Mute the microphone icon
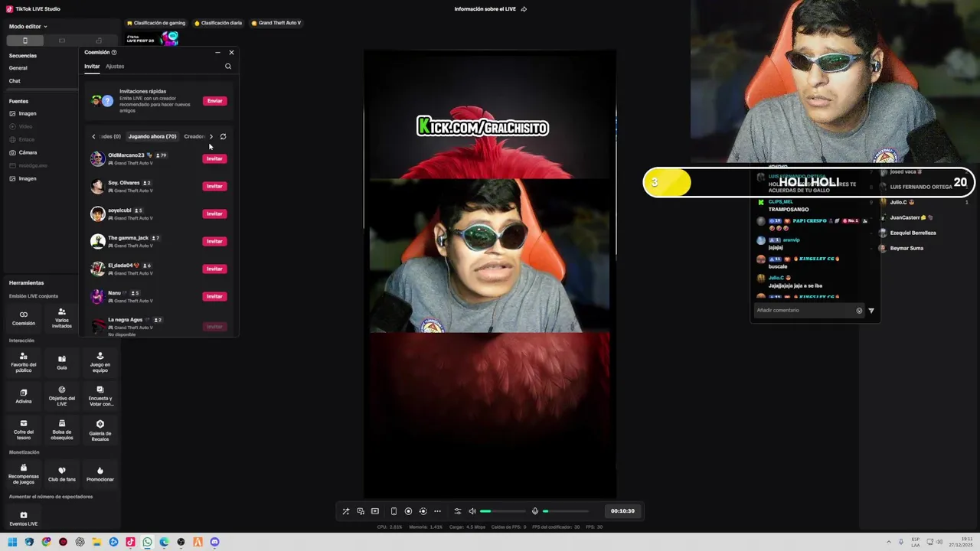Screen dimensions: 980x551 coord(535,511)
